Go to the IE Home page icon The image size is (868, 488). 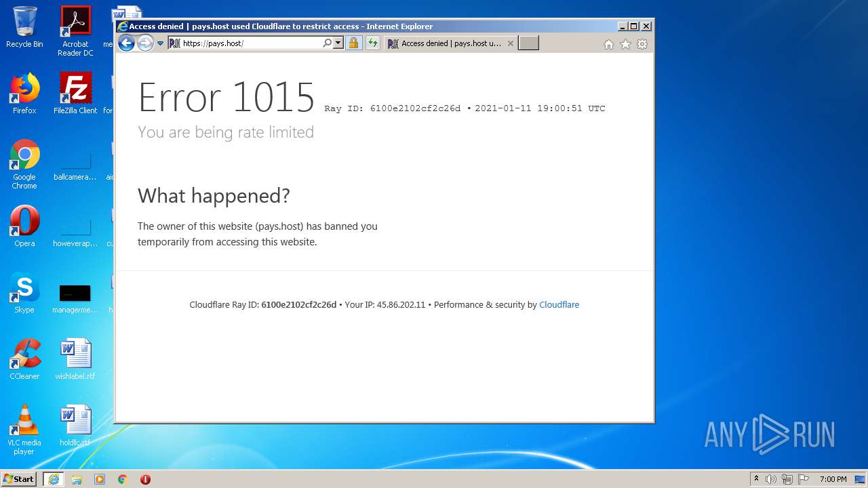(x=608, y=44)
